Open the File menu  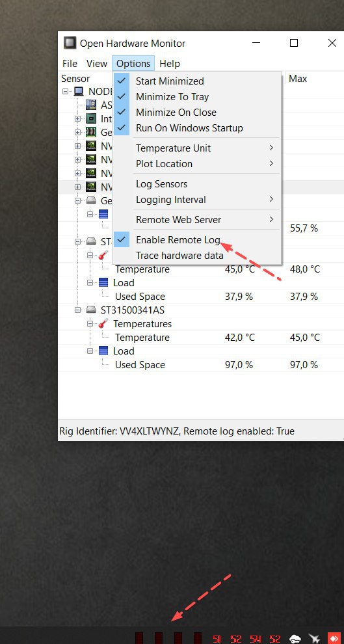click(x=70, y=64)
